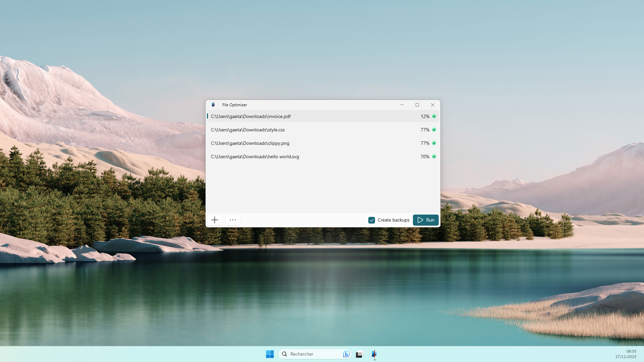The height and width of the screenshot is (362, 644).
Task: Click the green check next to style.css
Action: coord(434,130)
